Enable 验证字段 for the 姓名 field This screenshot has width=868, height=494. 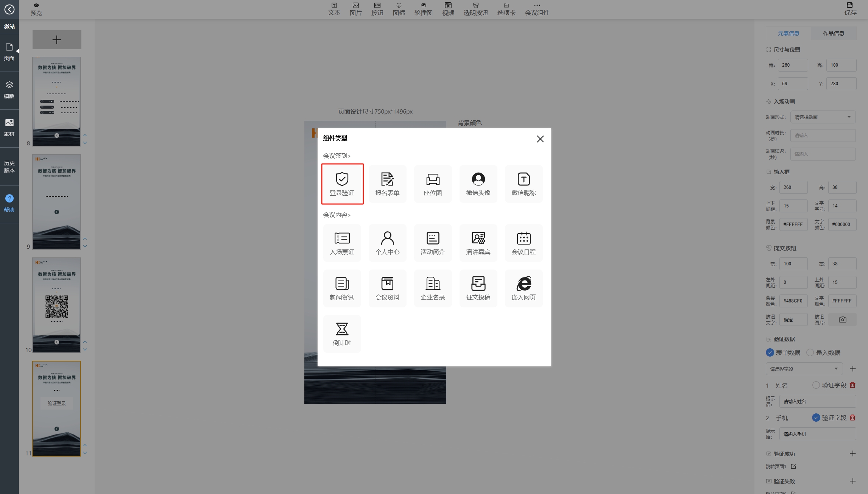(816, 385)
